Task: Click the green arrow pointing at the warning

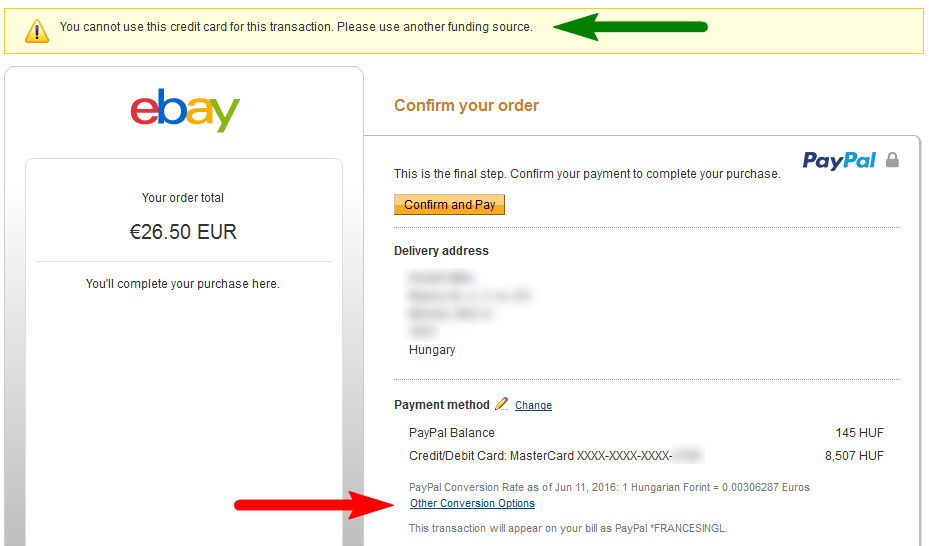Action: (x=630, y=27)
